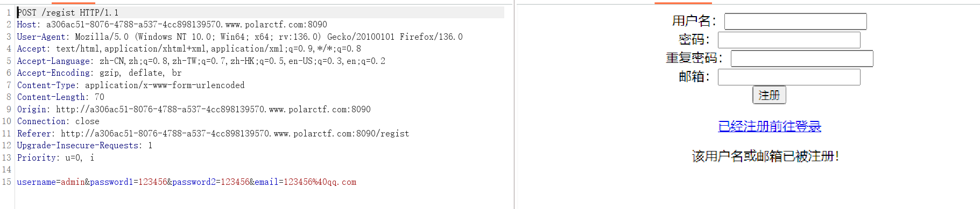Click the Upgrade-Insecure-Requests header

click(84, 146)
